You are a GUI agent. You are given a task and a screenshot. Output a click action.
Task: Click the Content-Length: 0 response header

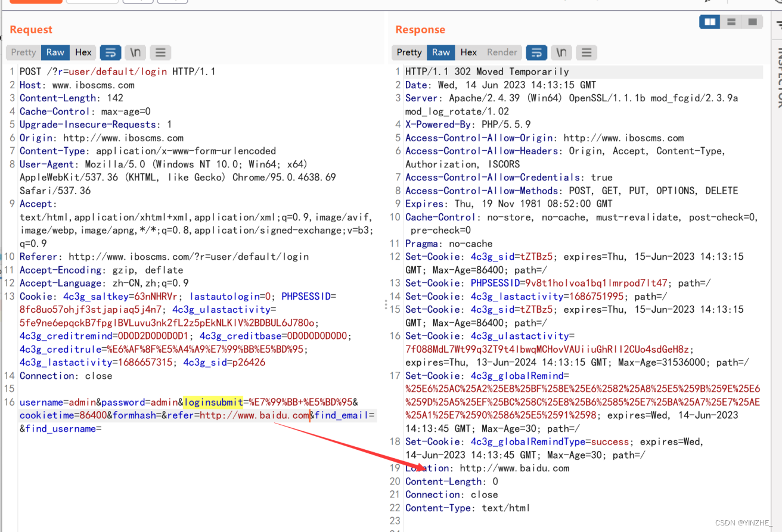452,481
